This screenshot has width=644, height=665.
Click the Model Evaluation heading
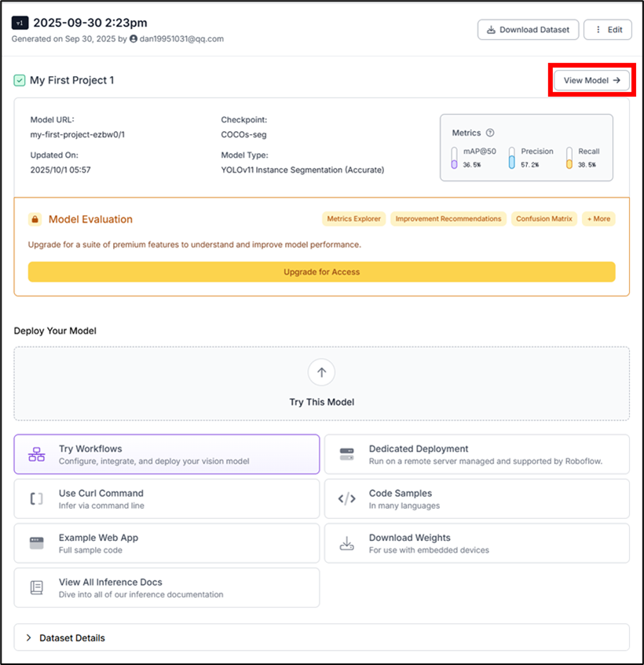(90, 219)
